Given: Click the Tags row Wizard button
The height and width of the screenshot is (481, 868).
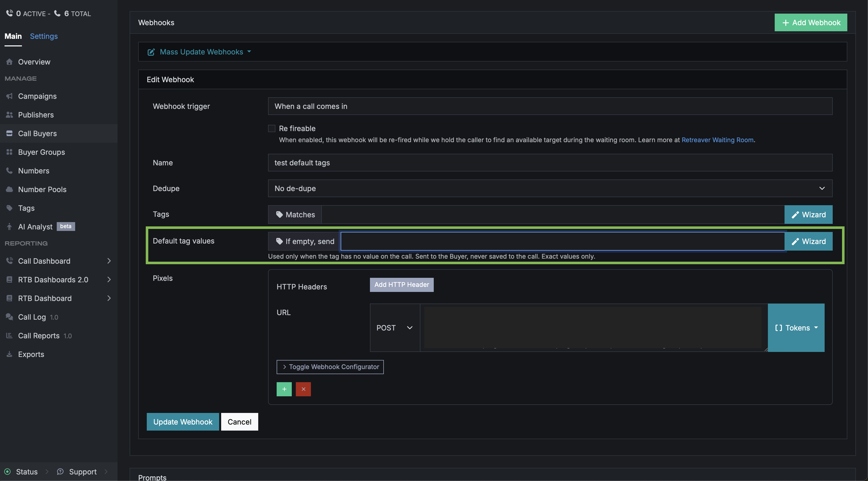Looking at the screenshot, I should [x=808, y=215].
